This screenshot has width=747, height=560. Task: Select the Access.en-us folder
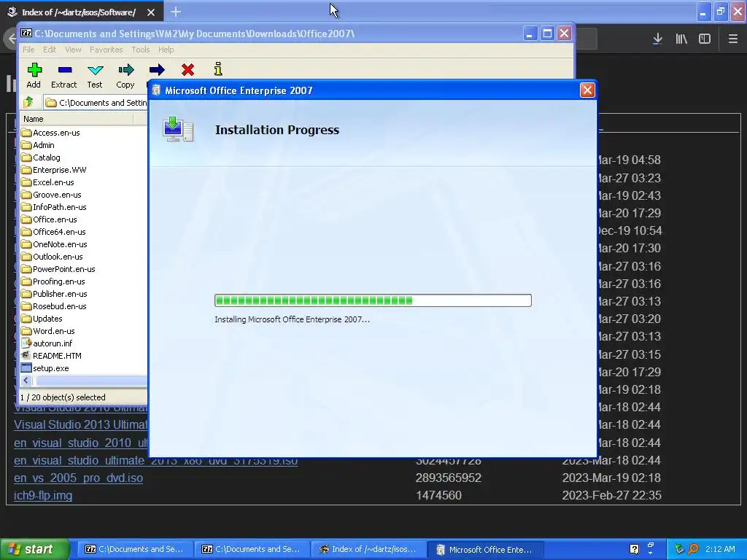50,133
